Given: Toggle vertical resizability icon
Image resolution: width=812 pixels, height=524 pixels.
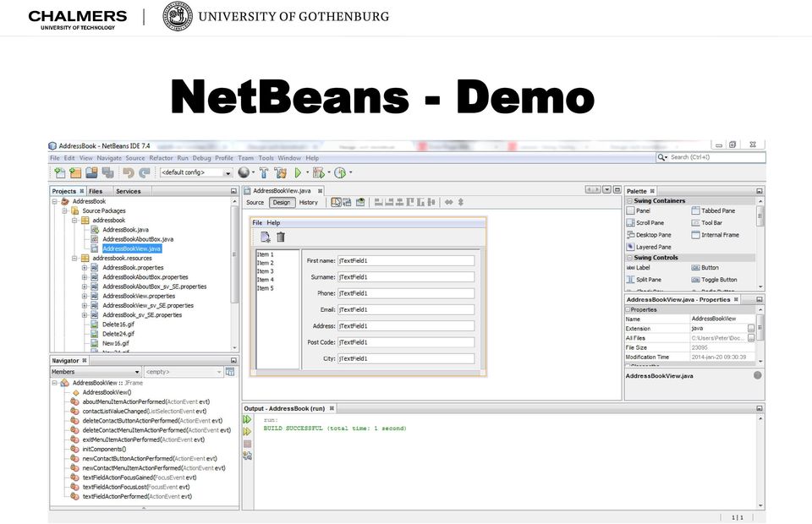Looking at the screenshot, I should 460,202.
